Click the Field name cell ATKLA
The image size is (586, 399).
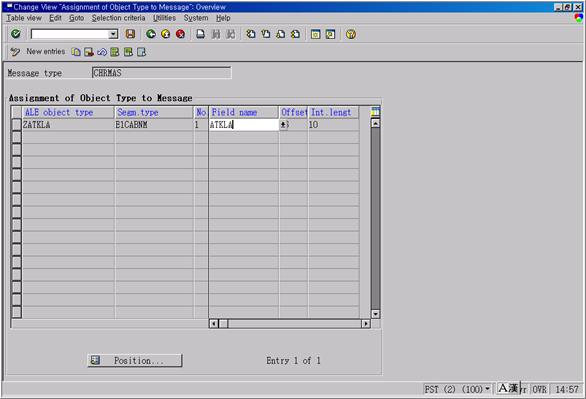[x=244, y=125]
